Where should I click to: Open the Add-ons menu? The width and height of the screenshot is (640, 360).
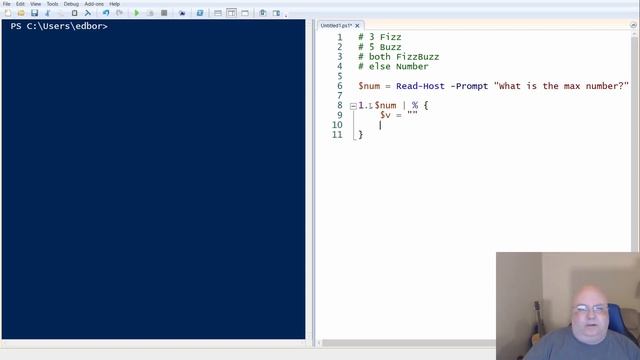tap(94, 4)
